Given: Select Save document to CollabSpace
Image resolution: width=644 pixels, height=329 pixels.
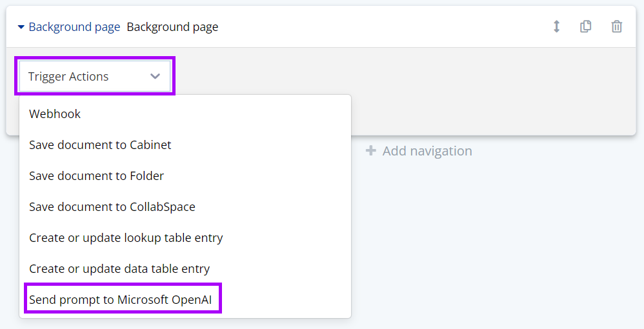Looking at the screenshot, I should point(112,206).
